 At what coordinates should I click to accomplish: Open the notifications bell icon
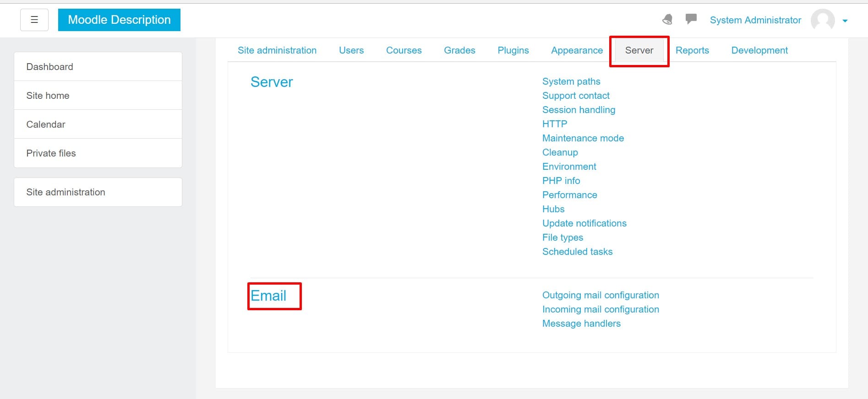pos(667,19)
